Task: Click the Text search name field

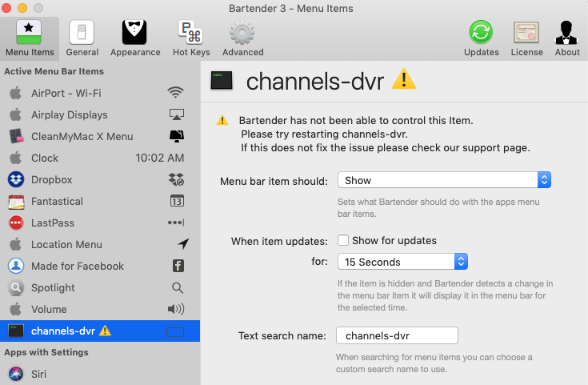Action: click(x=397, y=335)
